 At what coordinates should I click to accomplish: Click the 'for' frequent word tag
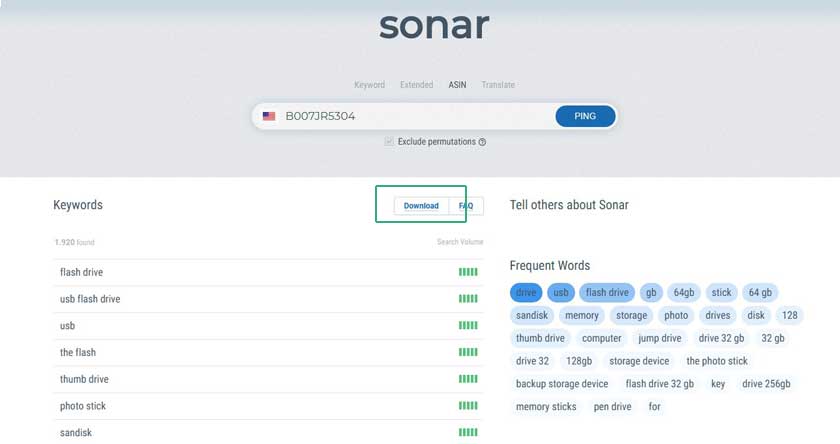(654, 407)
